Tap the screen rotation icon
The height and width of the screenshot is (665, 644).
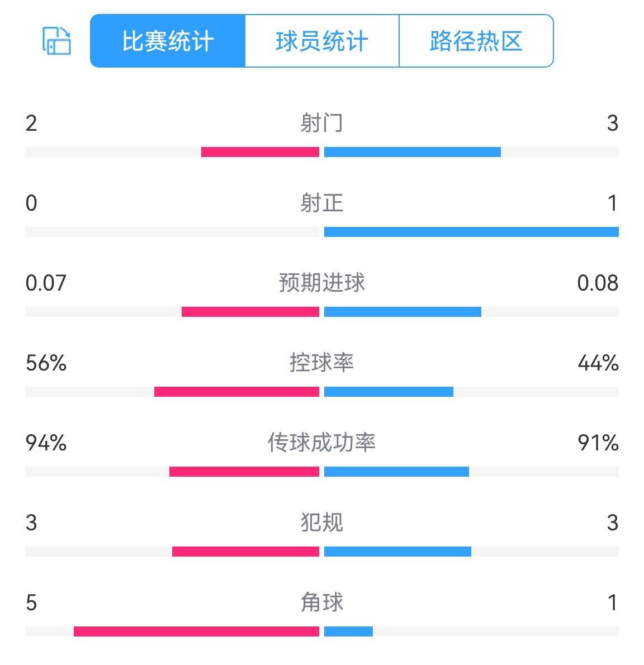point(57,41)
